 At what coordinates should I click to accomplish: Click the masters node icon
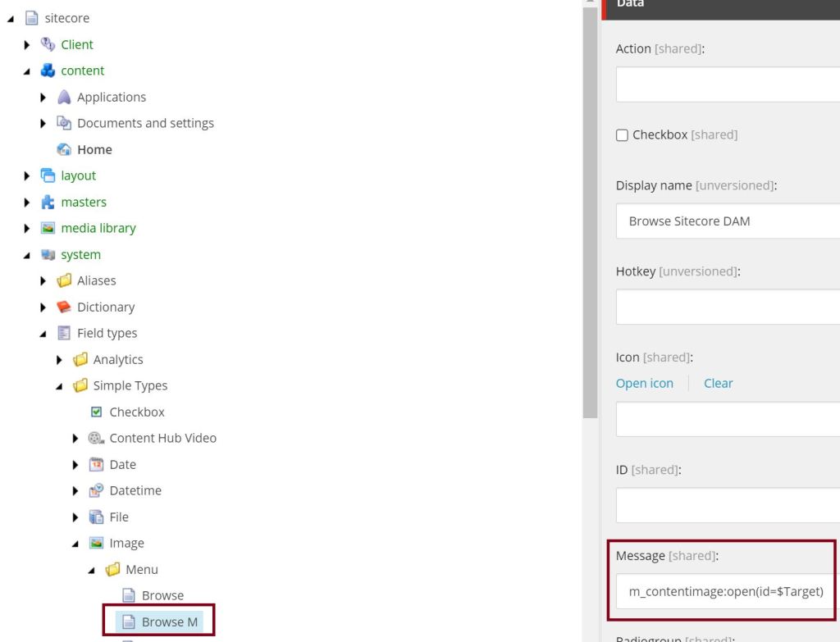tap(50, 202)
